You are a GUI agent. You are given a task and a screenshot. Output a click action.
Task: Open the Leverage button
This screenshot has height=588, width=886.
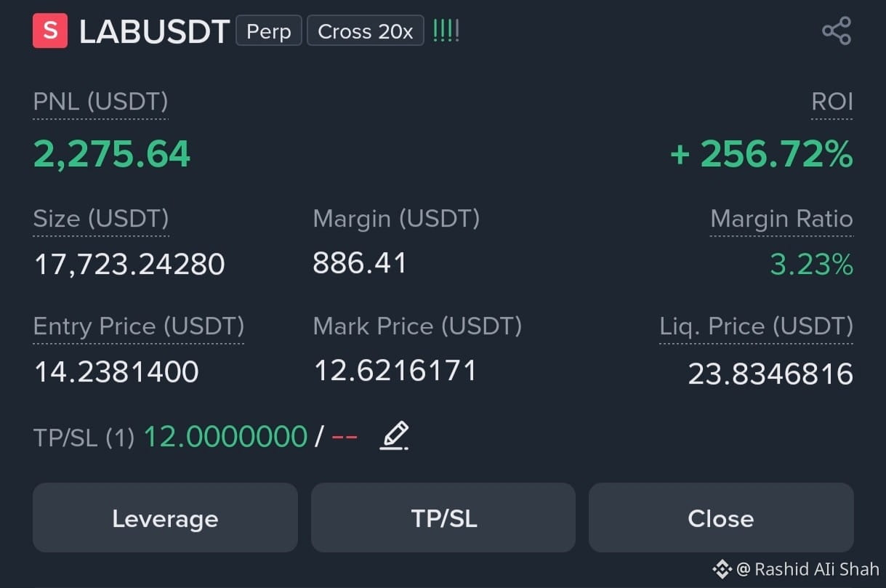[x=165, y=517]
